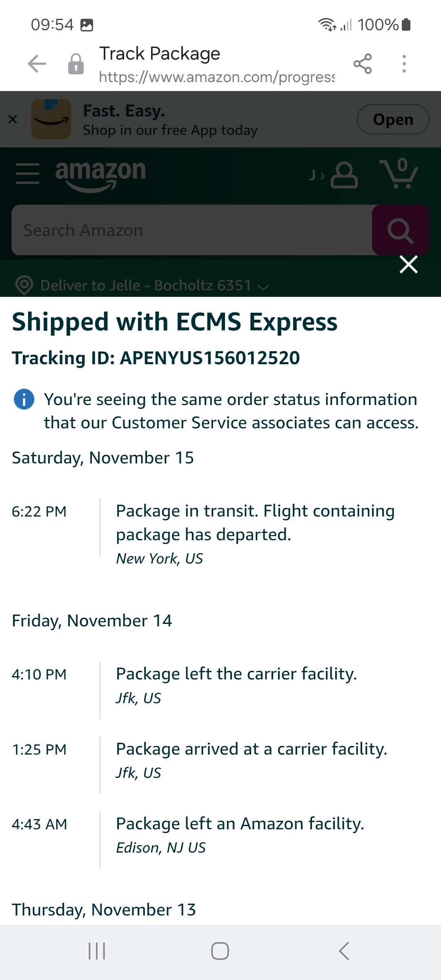Open the account profile icon

(x=344, y=175)
